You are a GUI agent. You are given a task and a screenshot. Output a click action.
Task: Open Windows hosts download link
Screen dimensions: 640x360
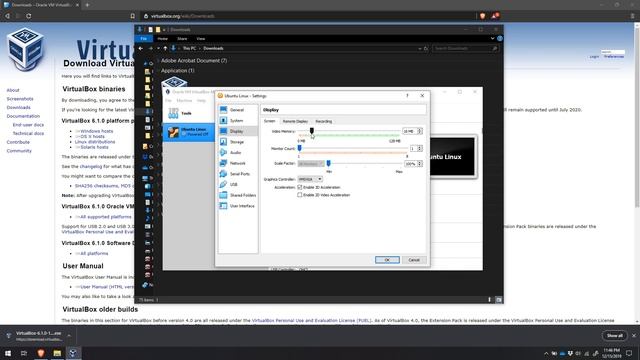pos(97,131)
